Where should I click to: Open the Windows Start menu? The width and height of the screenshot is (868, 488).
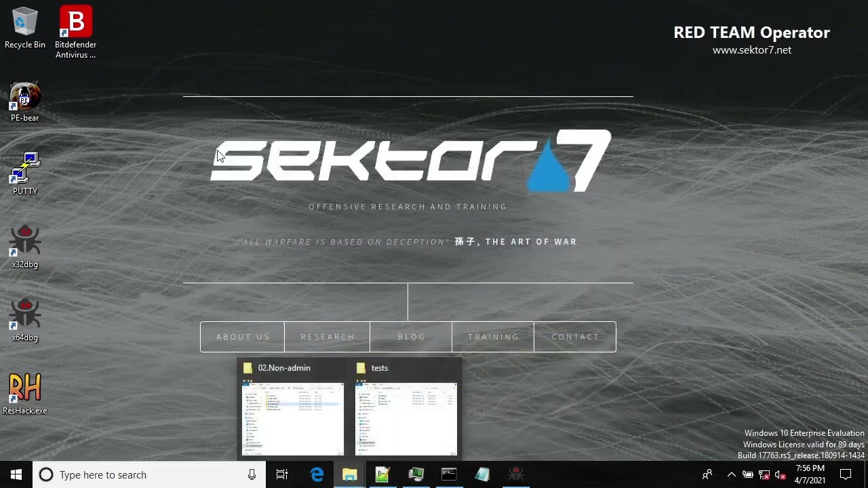coord(16,474)
